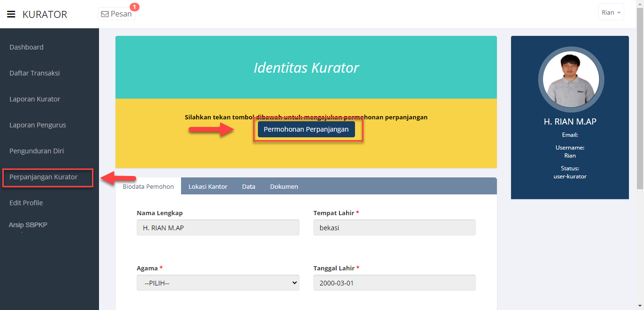Click the Tanggal Lahir date field

coord(394,283)
